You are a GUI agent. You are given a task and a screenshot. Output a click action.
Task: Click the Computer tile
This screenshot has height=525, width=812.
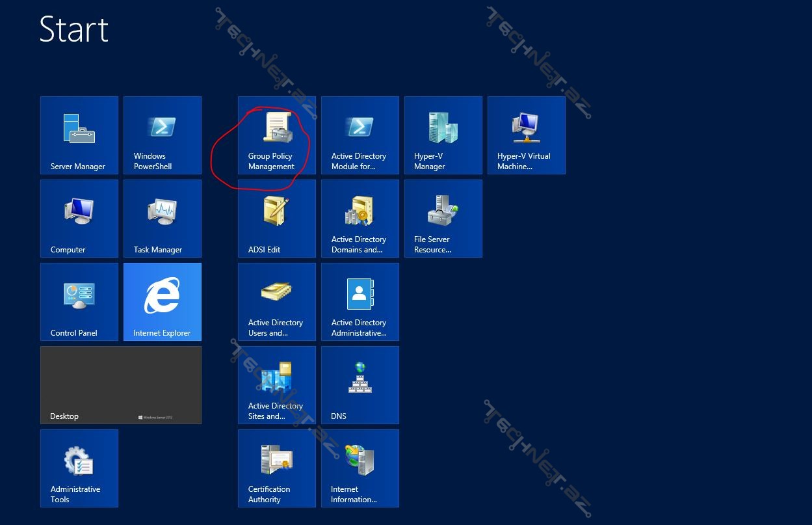point(79,219)
